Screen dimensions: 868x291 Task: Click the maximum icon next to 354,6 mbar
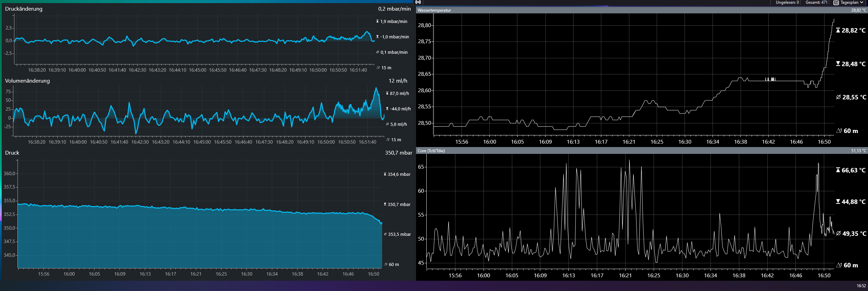click(385, 174)
